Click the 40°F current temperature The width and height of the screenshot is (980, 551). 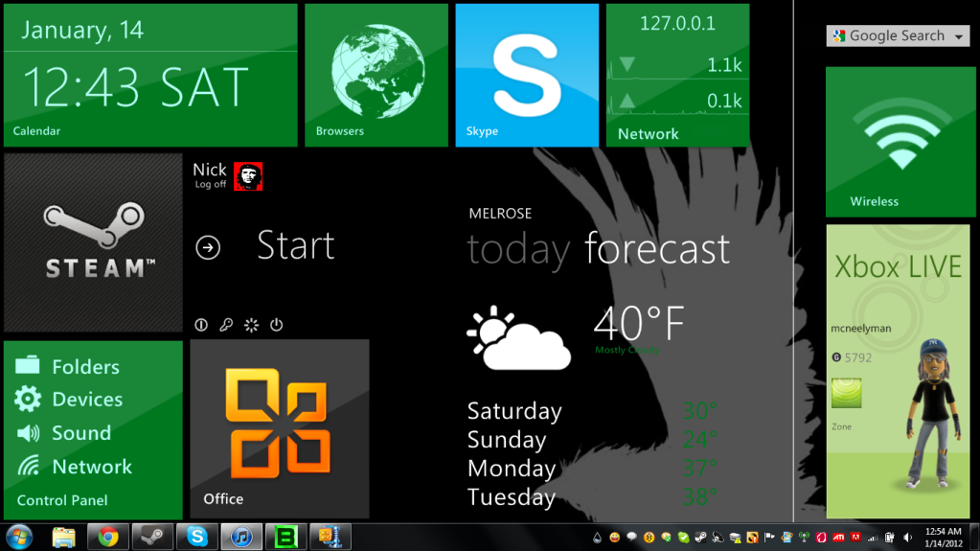(639, 323)
